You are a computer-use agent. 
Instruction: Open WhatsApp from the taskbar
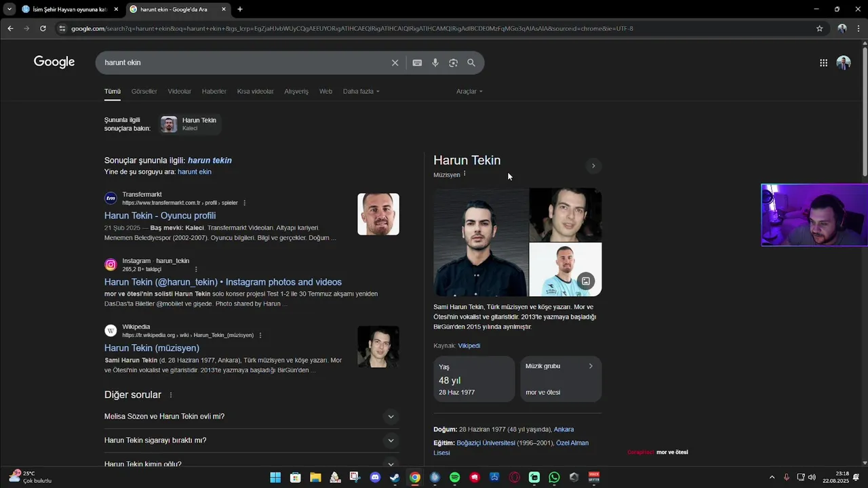[554, 477]
